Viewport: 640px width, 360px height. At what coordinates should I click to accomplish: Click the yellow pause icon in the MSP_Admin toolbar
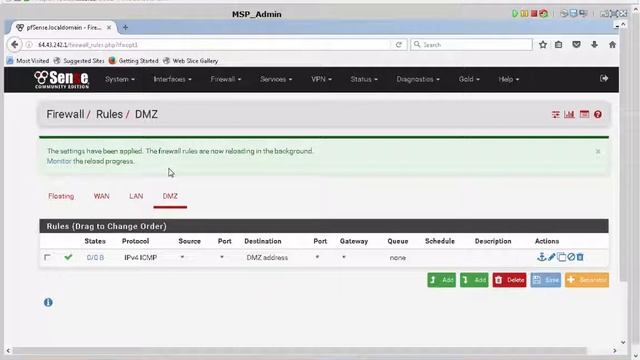point(524,13)
